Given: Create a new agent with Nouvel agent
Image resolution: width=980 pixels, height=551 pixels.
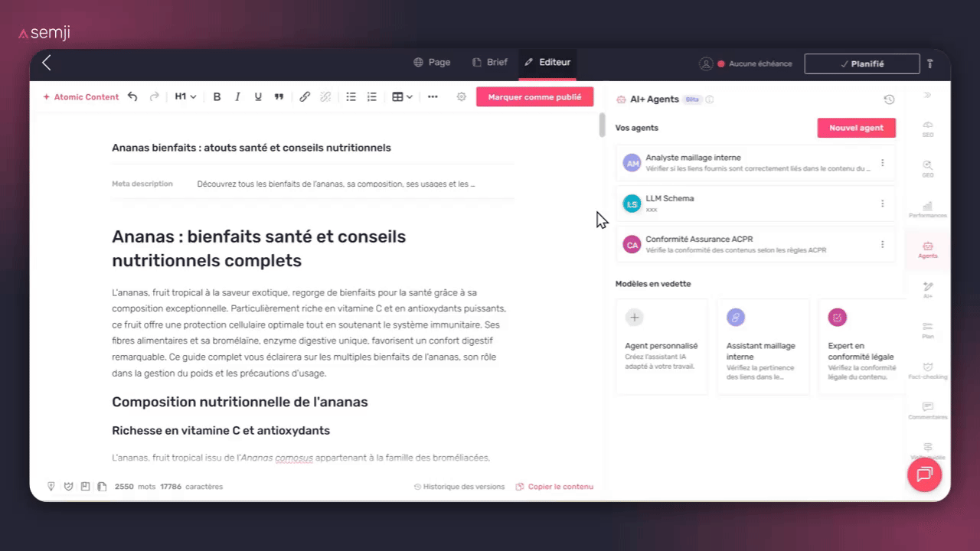Looking at the screenshot, I should point(856,128).
